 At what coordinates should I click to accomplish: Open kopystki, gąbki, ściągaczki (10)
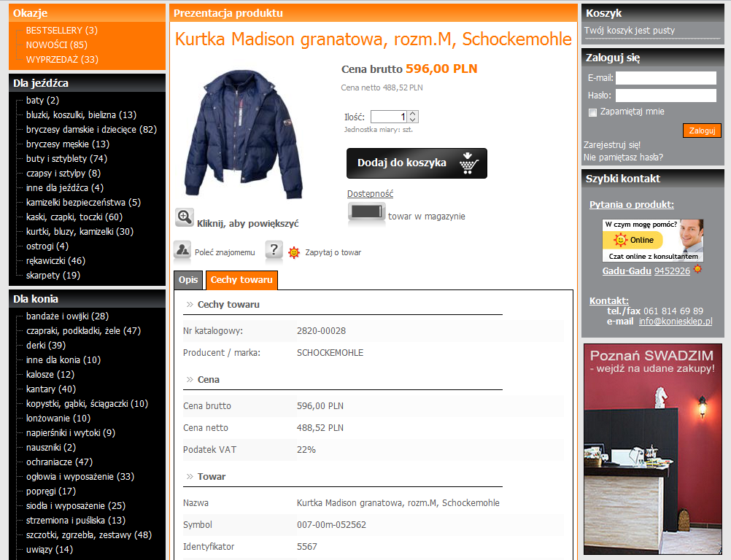[87, 403]
